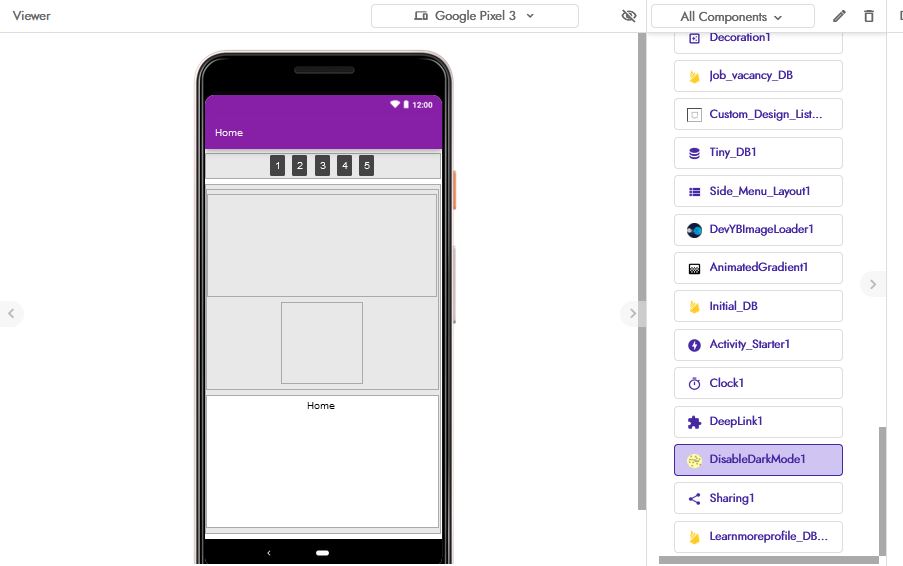Screen dimensions: 903x566
Task: Open the Google Pixel 3 device dropdown
Action: point(475,16)
